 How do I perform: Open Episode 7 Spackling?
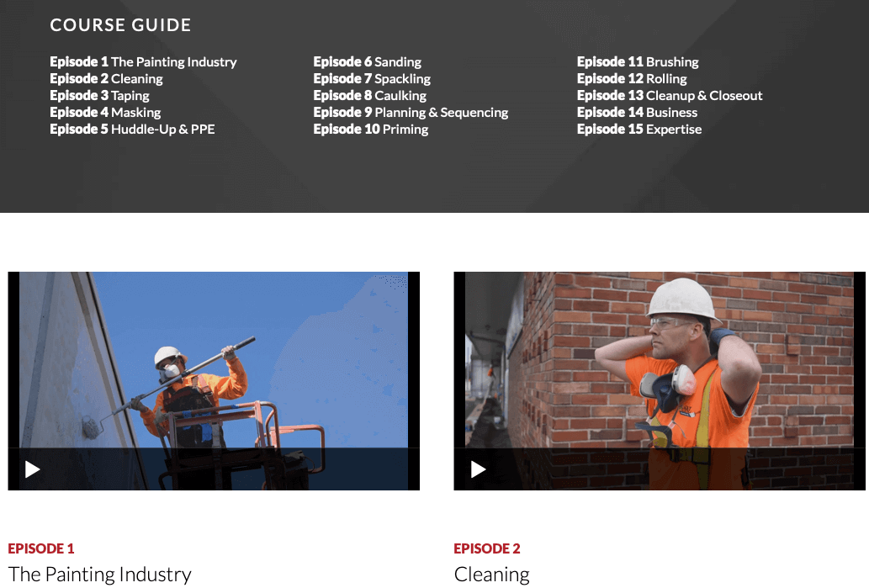372,79
